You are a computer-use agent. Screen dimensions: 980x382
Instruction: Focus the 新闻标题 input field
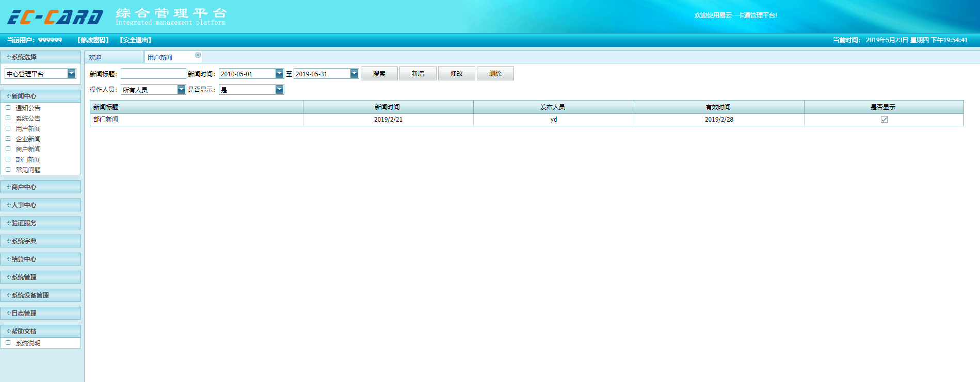[x=153, y=74]
